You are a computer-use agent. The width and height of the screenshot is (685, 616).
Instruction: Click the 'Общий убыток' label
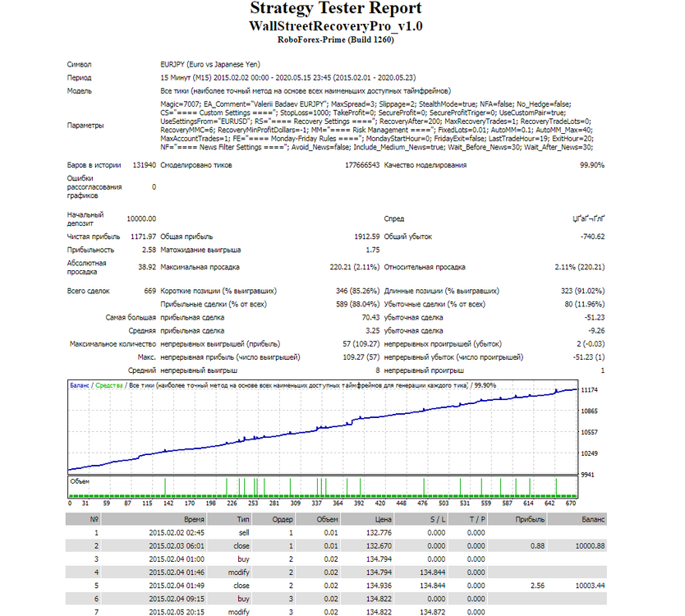point(407,237)
